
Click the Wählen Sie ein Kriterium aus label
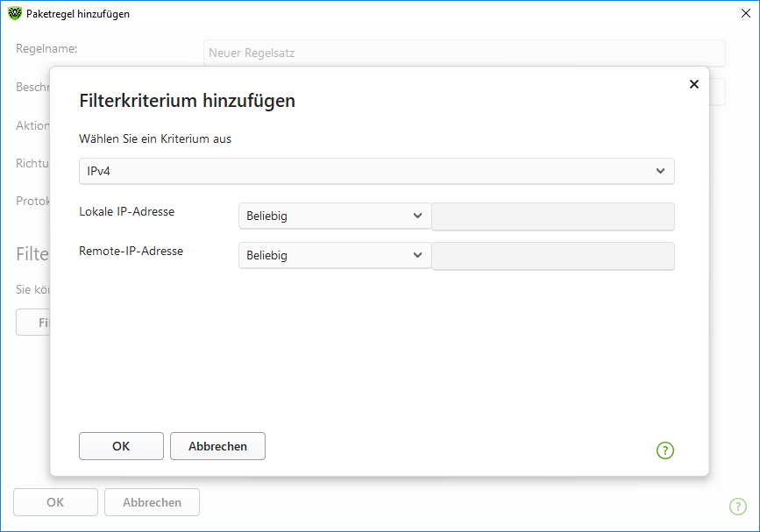(155, 138)
